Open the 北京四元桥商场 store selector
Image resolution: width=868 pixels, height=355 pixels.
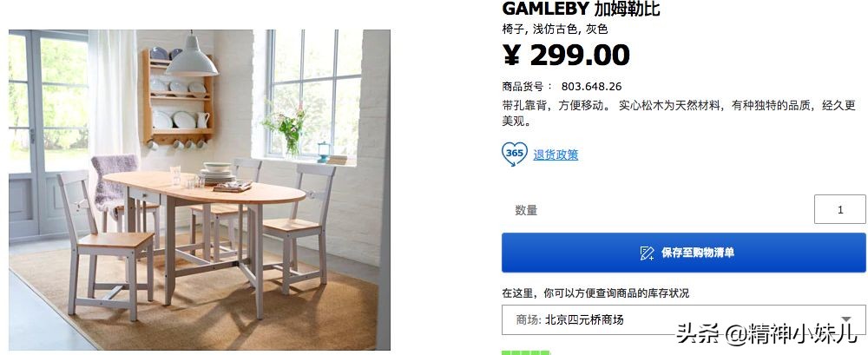(684, 319)
